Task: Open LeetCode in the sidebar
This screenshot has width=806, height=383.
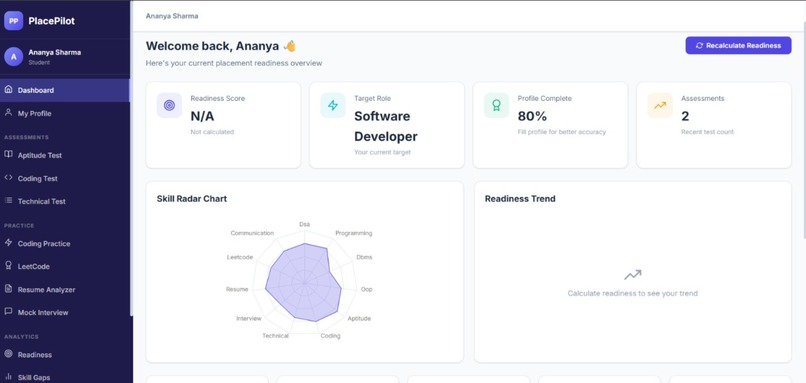Action: pos(65,266)
